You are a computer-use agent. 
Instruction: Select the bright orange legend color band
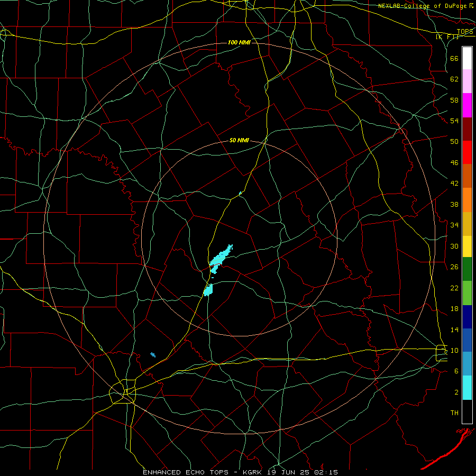(467, 200)
